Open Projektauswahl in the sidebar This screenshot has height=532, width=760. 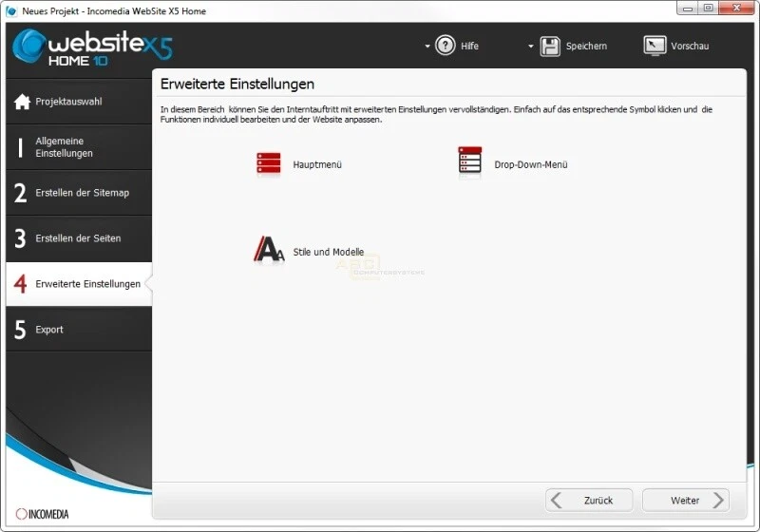[x=79, y=102]
